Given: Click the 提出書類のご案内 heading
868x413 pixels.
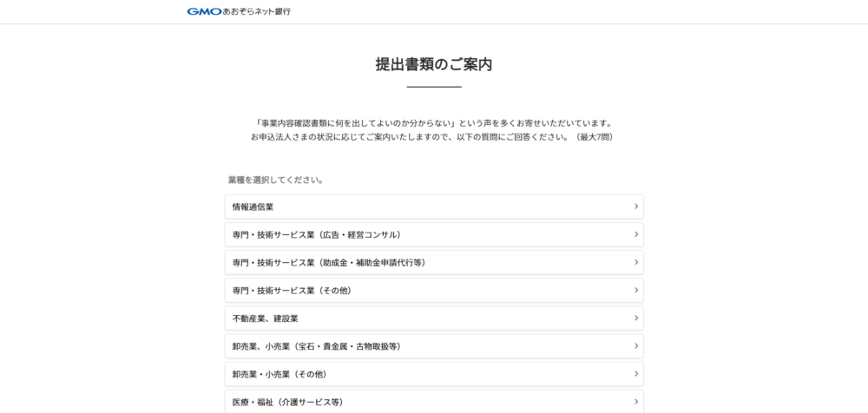Looking at the screenshot, I should 434,64.
